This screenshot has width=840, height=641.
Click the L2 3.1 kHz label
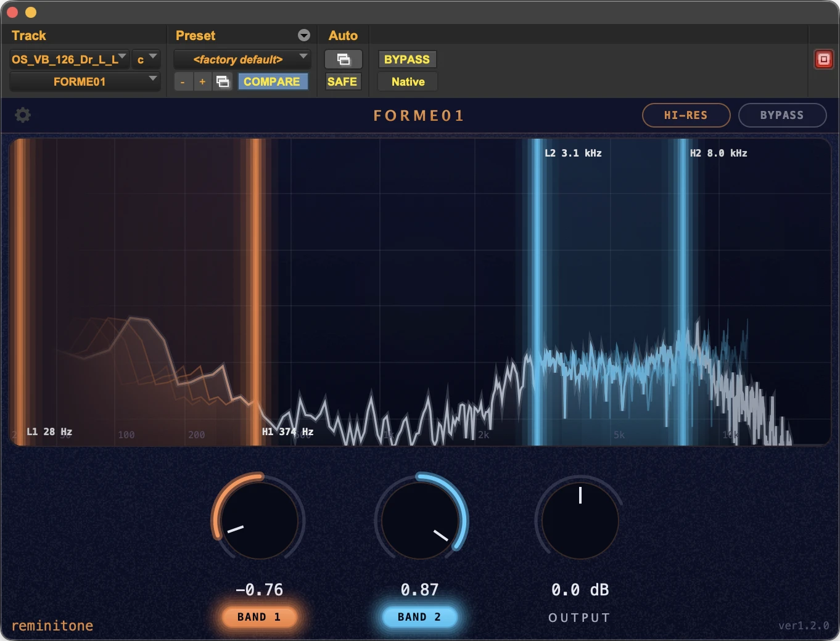pos(573,153)
